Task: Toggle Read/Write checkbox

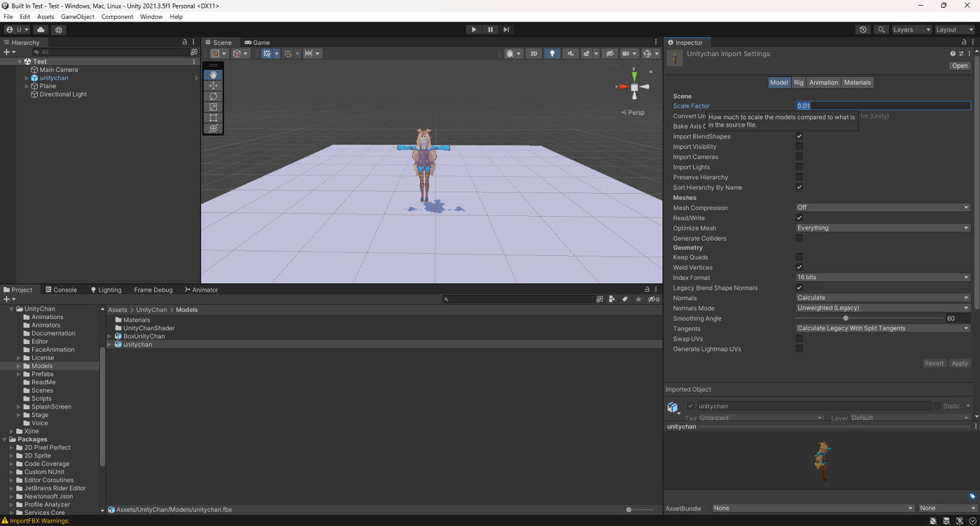Action: click(x=799, y=218)
